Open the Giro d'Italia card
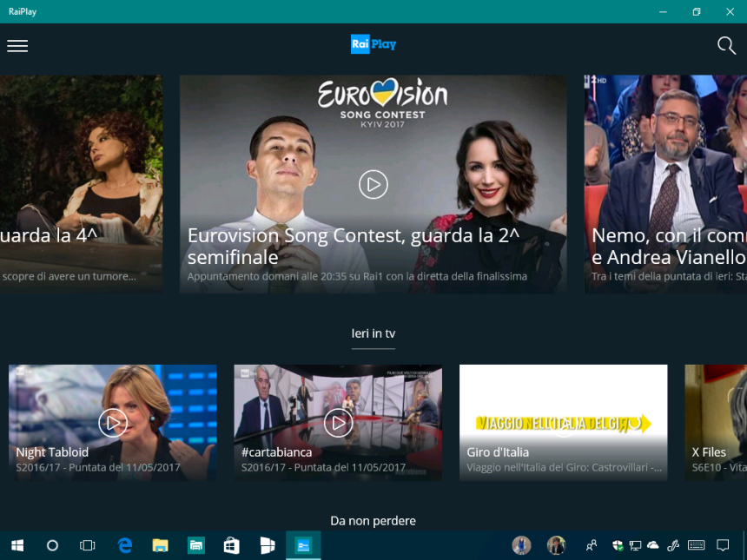Screen dimensions: 747x560 [x=563, y=422]
